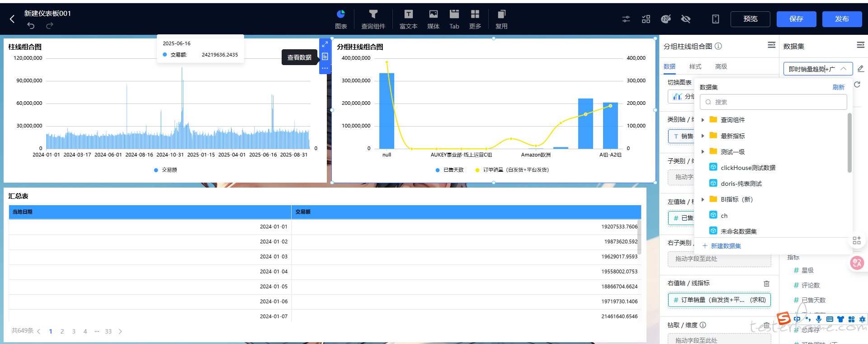
Task: Click the dataset 搜索 search field
Action: point(773,102)
